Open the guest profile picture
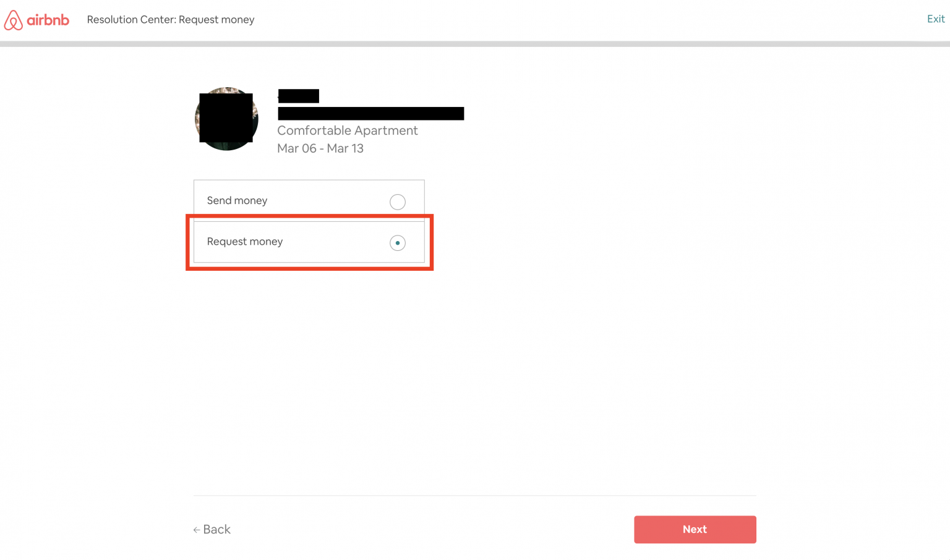The height and width of the screenshot is (560, 950). pos(226,119)
